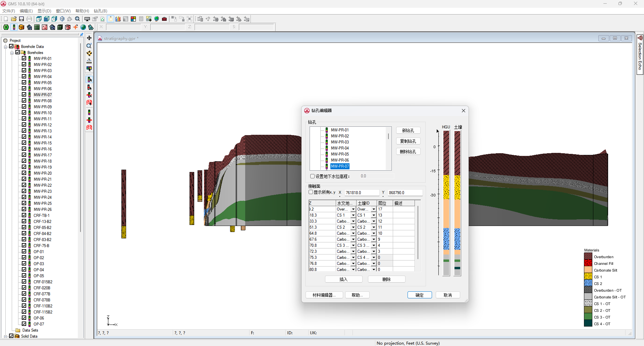Click the 新钻孔 button
Image resolution: width=644 pixels, height=346 pixels.
click(408, 131)
